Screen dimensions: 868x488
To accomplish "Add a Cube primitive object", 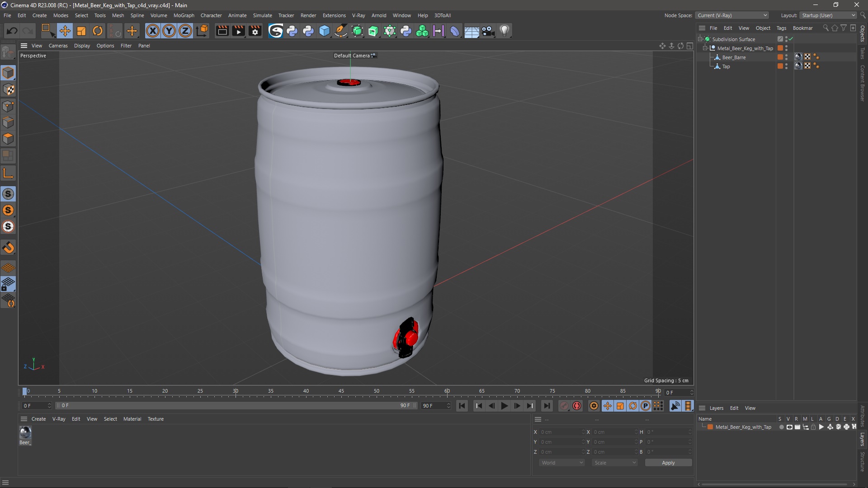I will [x=325, y=31].
